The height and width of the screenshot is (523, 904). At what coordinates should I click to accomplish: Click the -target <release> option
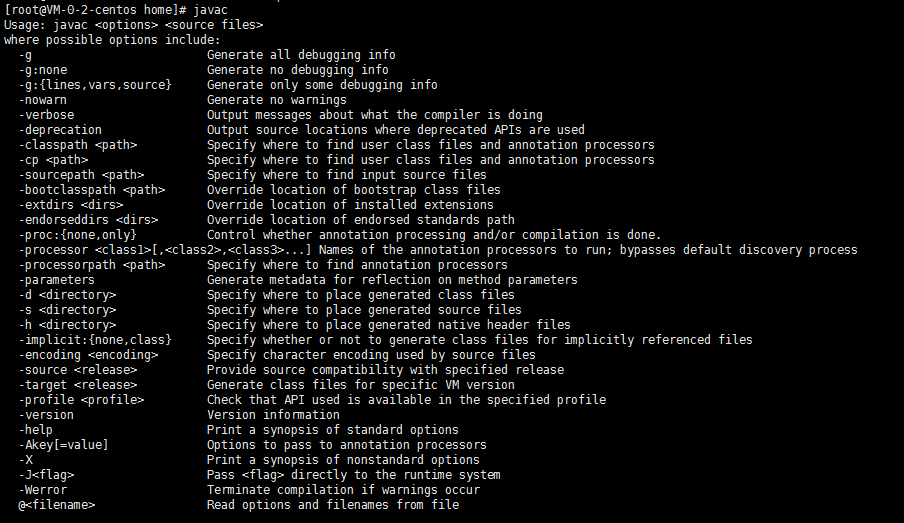[78, 385]
